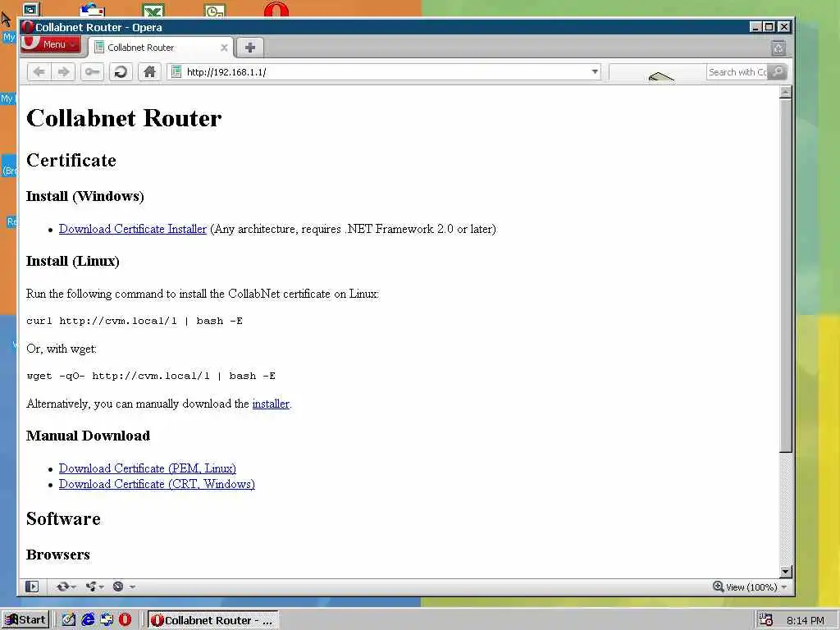
Task: Click the page scroll down arrow
Action: (785, 571)
